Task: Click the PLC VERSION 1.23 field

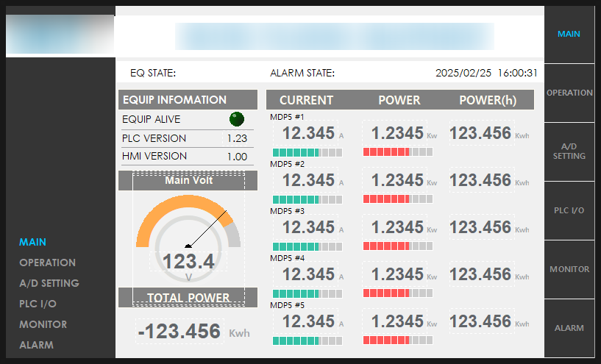Action: (x=238, y=138)
